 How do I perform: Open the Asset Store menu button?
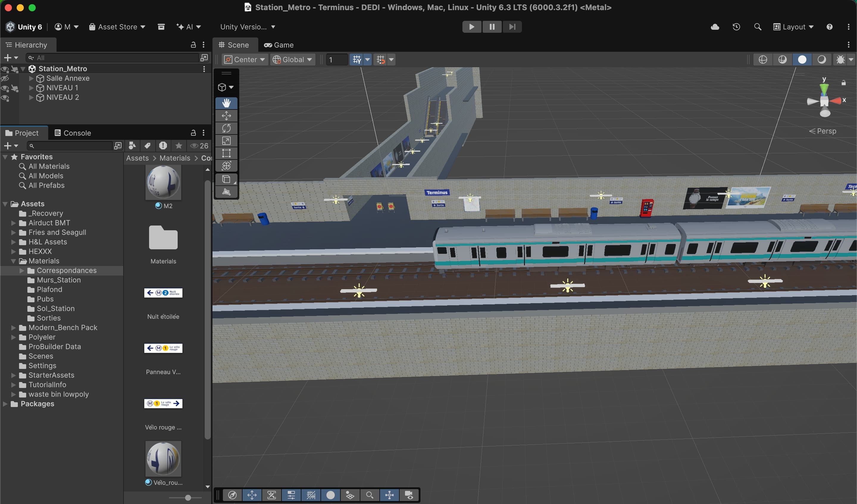click(117, 27)
